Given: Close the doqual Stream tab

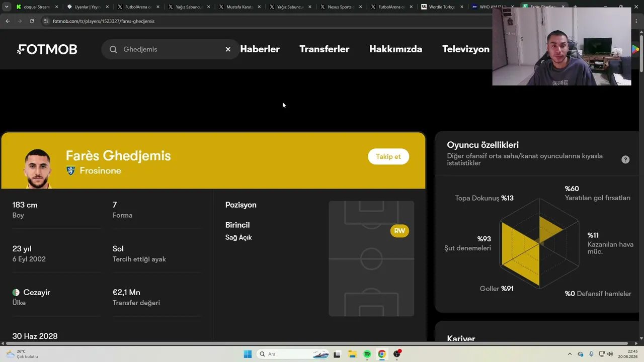Looking at the screenshot, I should tap(56, 7).
